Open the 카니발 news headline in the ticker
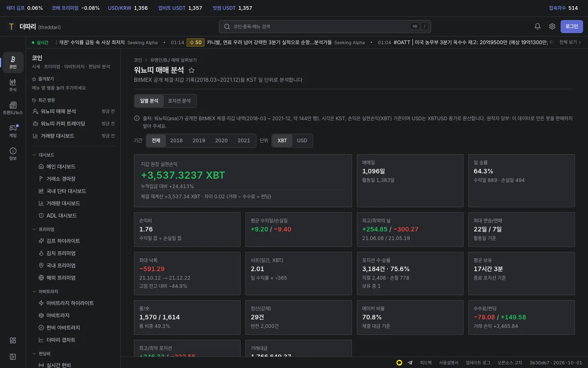The width and height of the screenshot is (588, 368). 269,43
